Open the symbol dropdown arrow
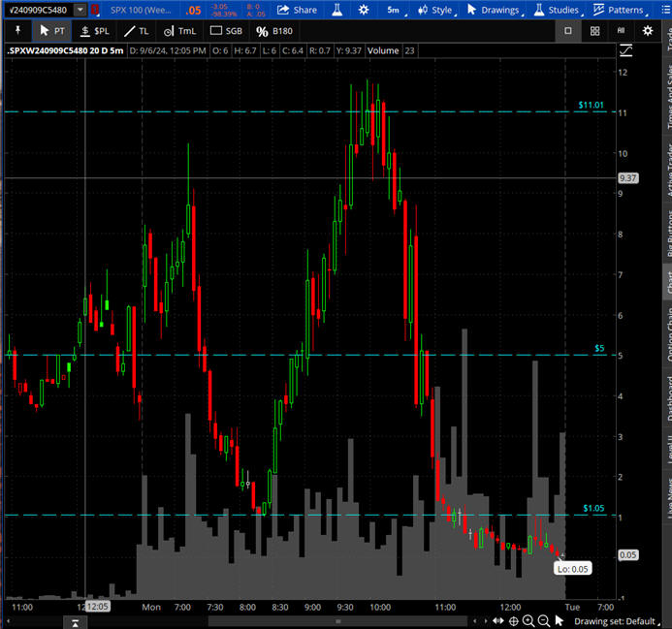672x629 pixels. 80,10
